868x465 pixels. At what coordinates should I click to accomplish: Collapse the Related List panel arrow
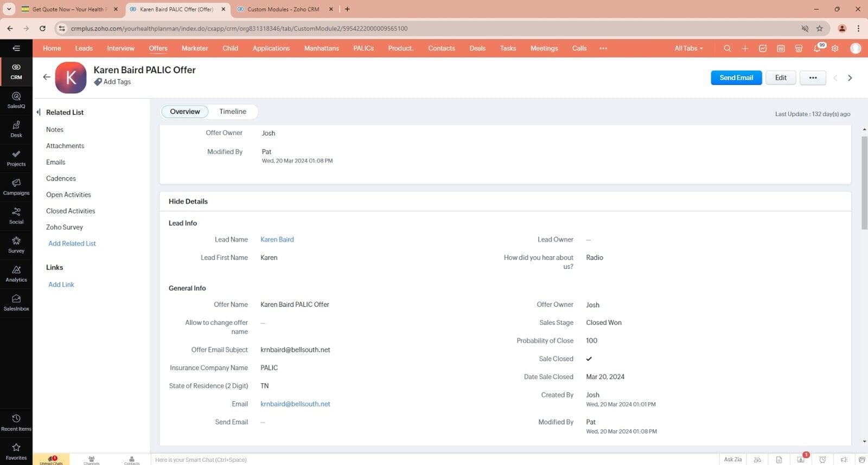tap(39, 112)
